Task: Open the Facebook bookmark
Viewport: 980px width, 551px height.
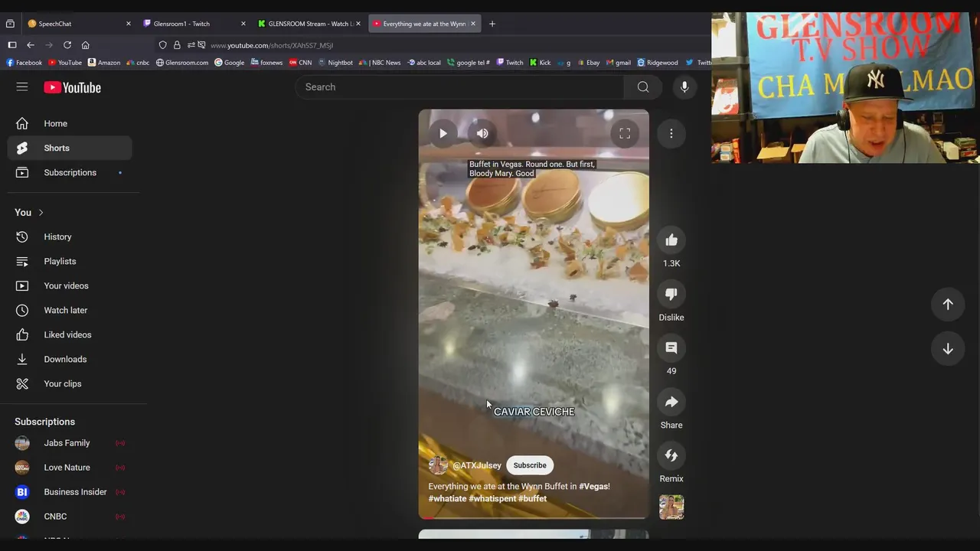Action: point(24,63)
